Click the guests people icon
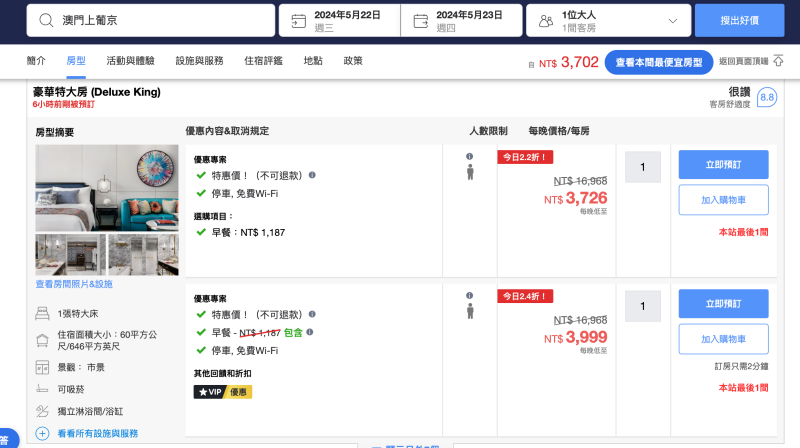This screenshot has width=800, height=448. [x=545, y=20]
